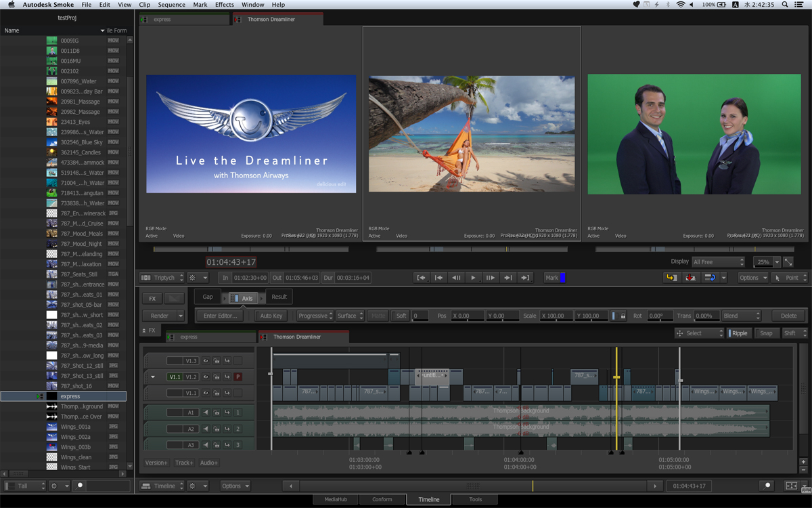
Task: Toggle the lock on track V1.3
Action: [x=217, y=361]
